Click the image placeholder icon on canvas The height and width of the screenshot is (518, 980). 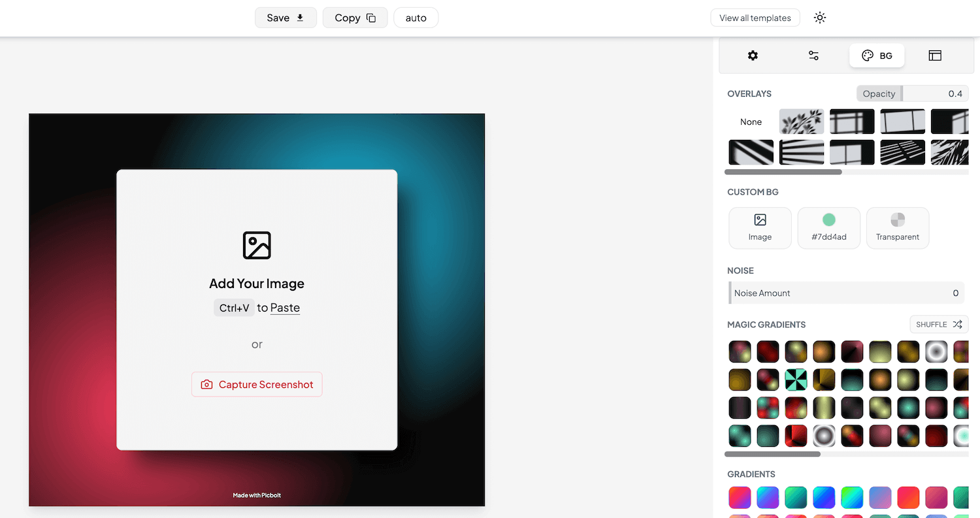click(257, 245)
